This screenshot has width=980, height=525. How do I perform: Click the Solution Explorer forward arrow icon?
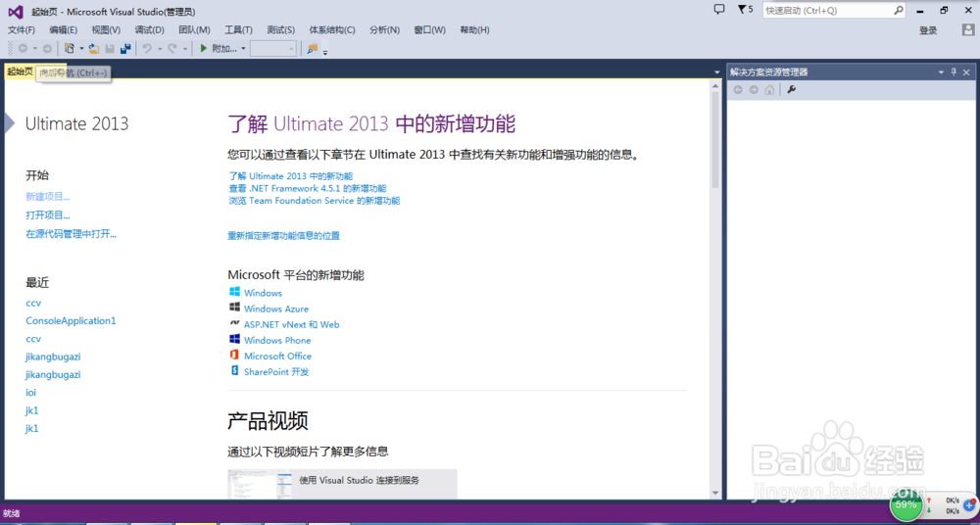pyautogui.click(x=753, y=90)
